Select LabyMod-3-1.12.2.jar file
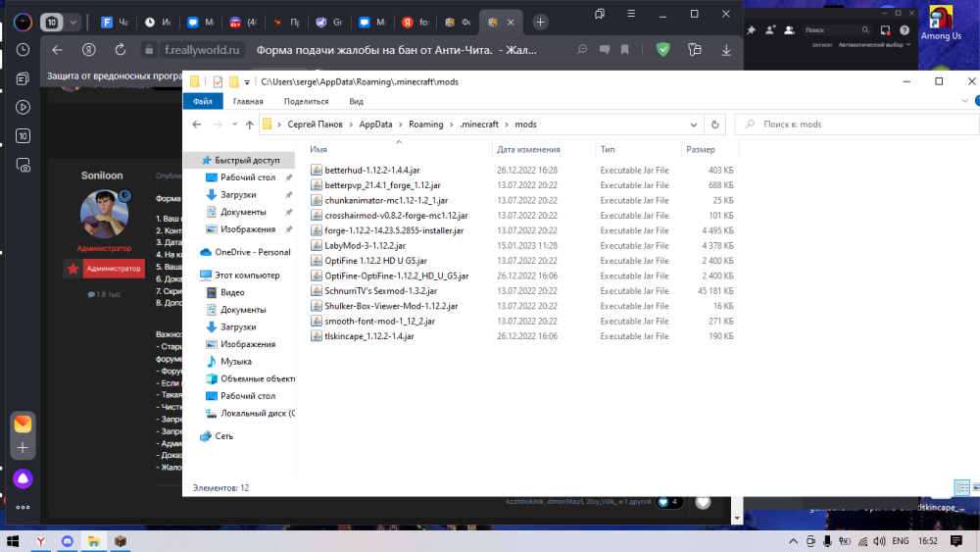This screenshot has height=552, width=980. point(365,246)
